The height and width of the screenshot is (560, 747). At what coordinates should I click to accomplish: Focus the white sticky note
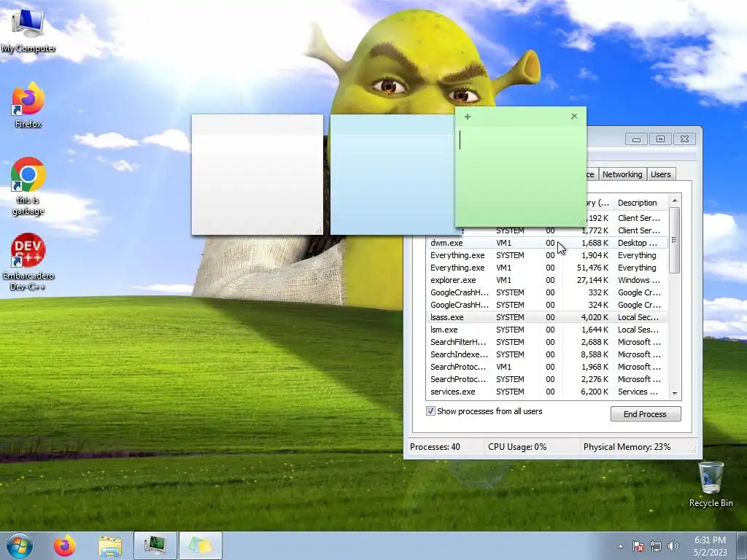[x=258, y=175]
